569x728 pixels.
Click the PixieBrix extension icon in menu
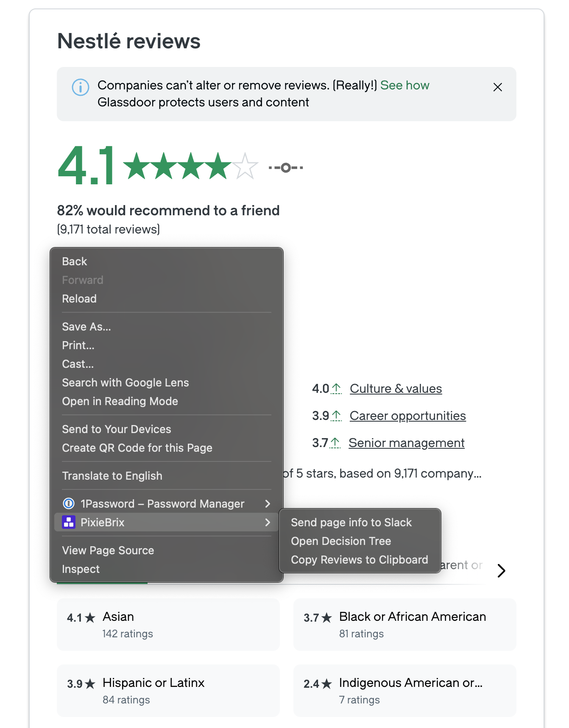(69, 522)
